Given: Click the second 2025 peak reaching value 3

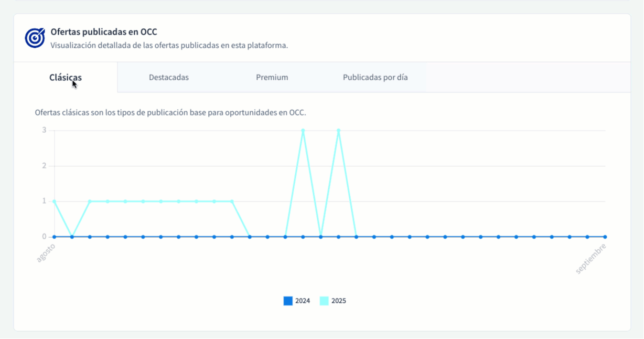Looking at the screenshot, I should coord(338,130).
